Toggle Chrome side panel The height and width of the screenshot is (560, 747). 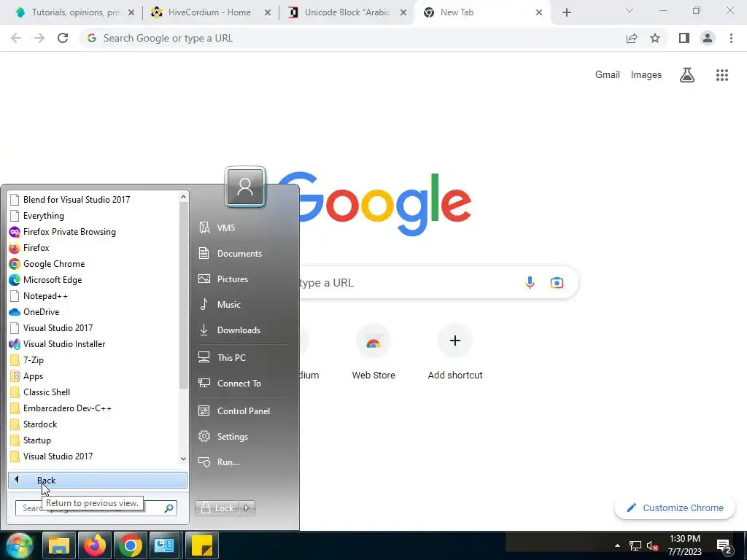pyautogui.click(x=684, y=38)
